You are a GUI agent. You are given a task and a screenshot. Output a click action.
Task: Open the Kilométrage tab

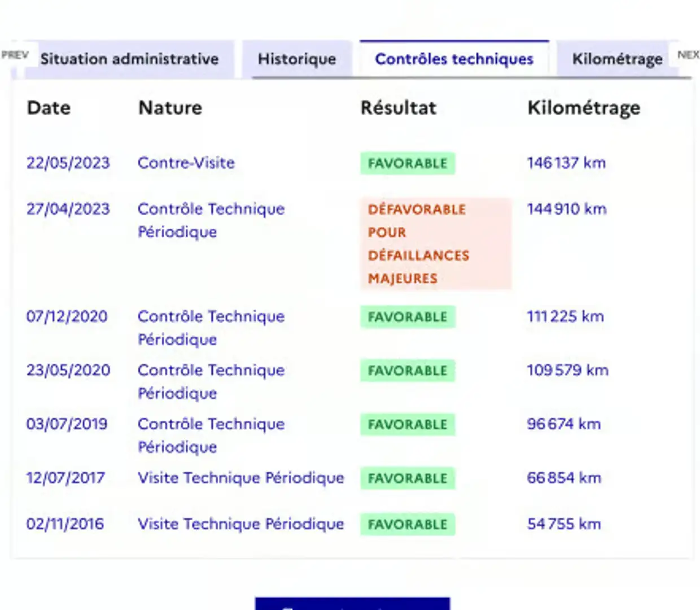point(617,59)
